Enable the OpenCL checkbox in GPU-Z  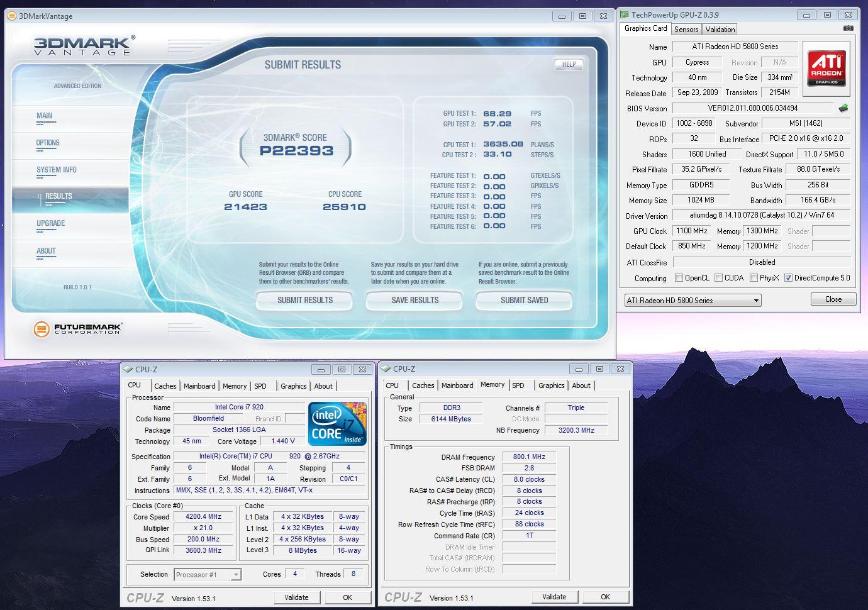pos(679,278)
